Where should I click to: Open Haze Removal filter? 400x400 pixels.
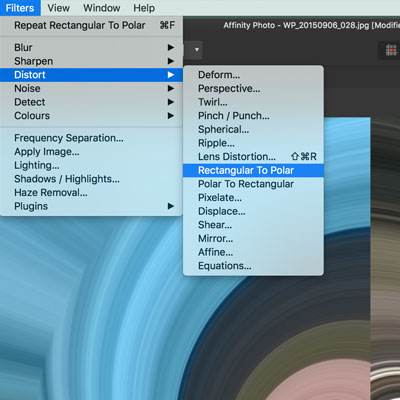click(x=91, y=192)
